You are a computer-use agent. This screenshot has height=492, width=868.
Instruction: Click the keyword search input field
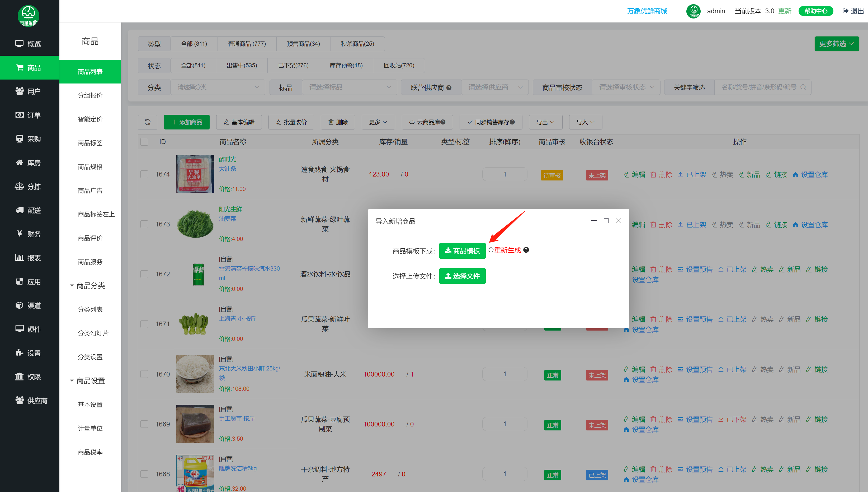tap(763, 87)
